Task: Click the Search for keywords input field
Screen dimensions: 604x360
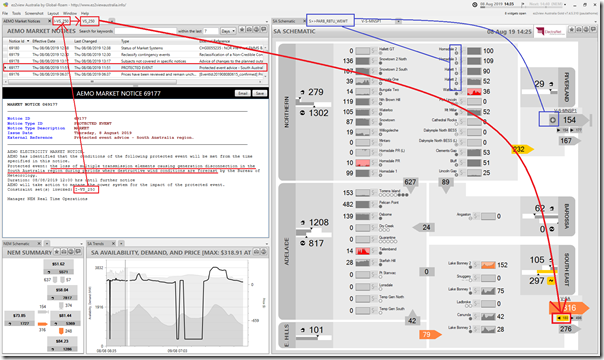Action: [146, 31]
